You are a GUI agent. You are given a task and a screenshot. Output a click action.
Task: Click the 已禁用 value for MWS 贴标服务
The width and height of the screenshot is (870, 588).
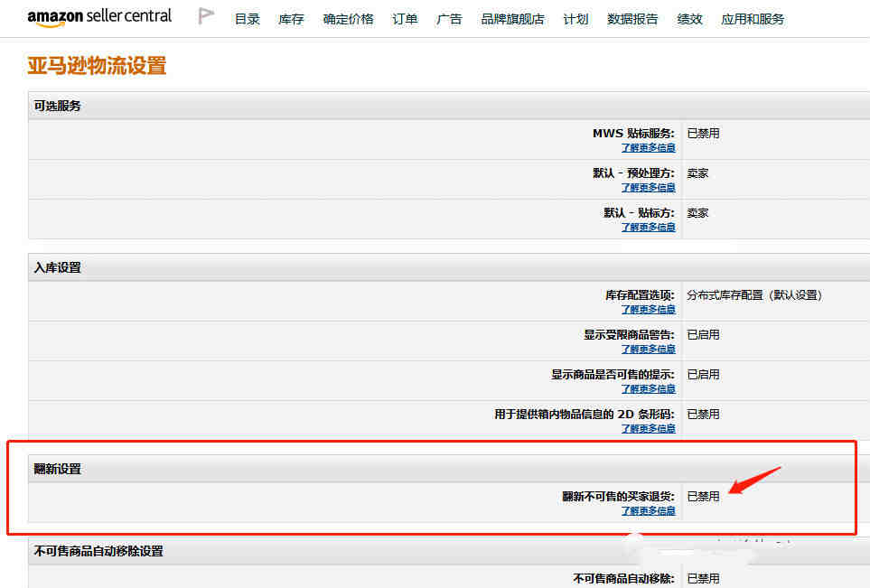(x=703, y=133)
